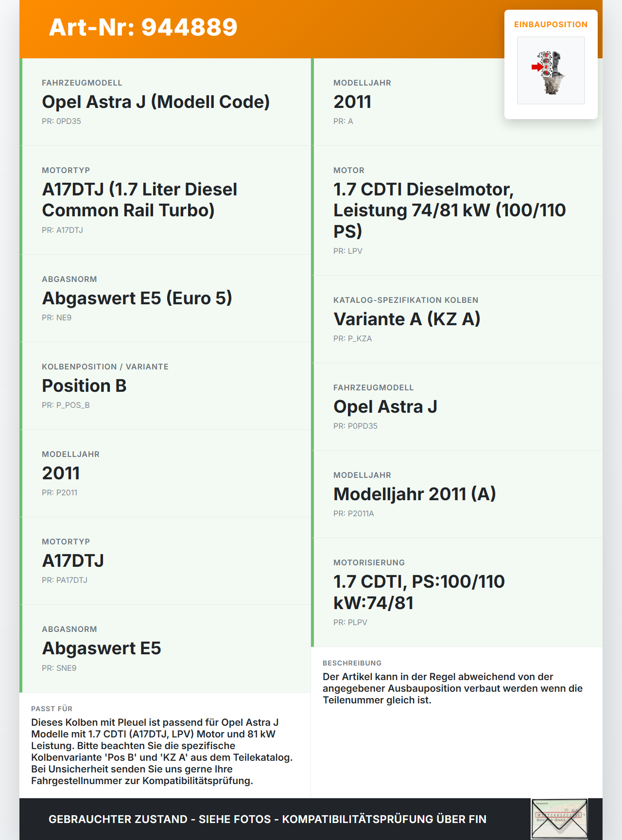Select the 'PR: P2011A' code
This screenshot has height=840, width=622.
tap(353, 513)
